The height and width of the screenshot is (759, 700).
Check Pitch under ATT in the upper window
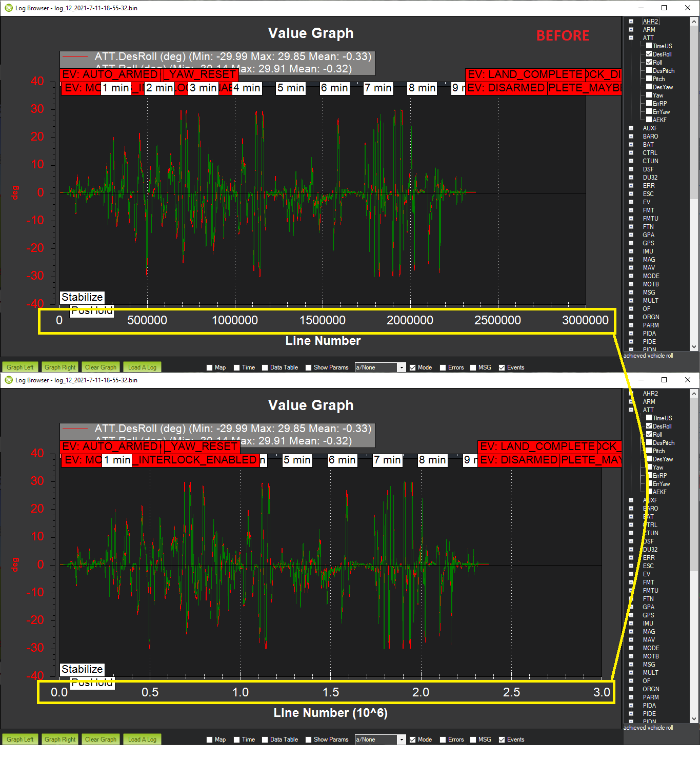[x=649, y=79]
